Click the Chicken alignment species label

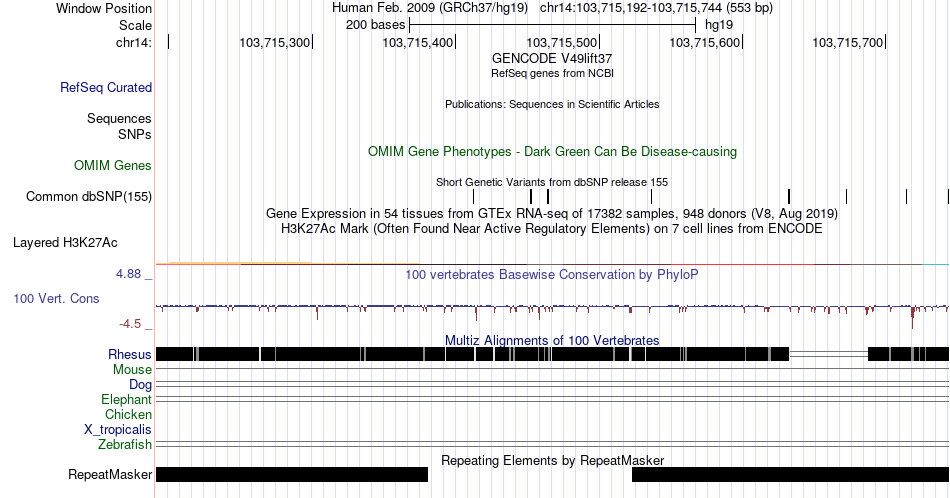pyautogui.click(x=128, y=414)
